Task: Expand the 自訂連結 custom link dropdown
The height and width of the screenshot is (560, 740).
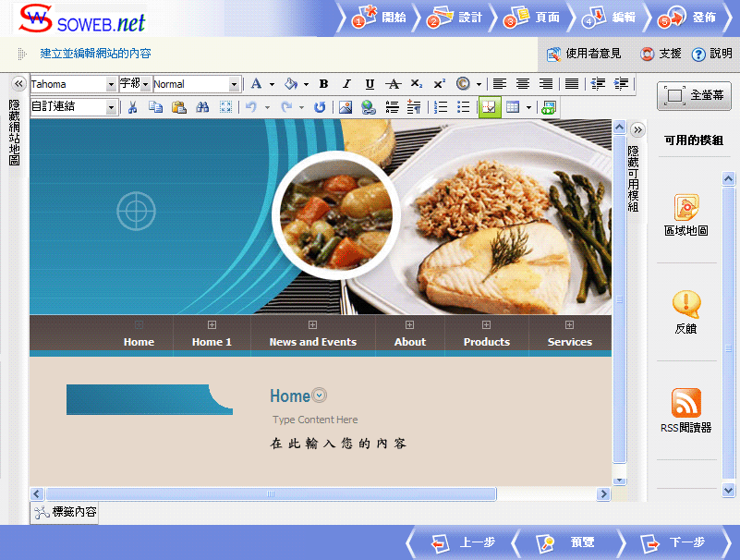Action: click(112, 107)
